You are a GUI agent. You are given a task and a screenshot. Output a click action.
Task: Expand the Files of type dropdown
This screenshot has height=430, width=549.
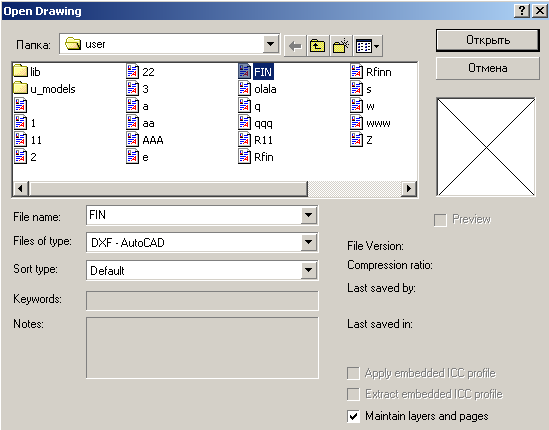pyautogui.click(x=308, y=242)
